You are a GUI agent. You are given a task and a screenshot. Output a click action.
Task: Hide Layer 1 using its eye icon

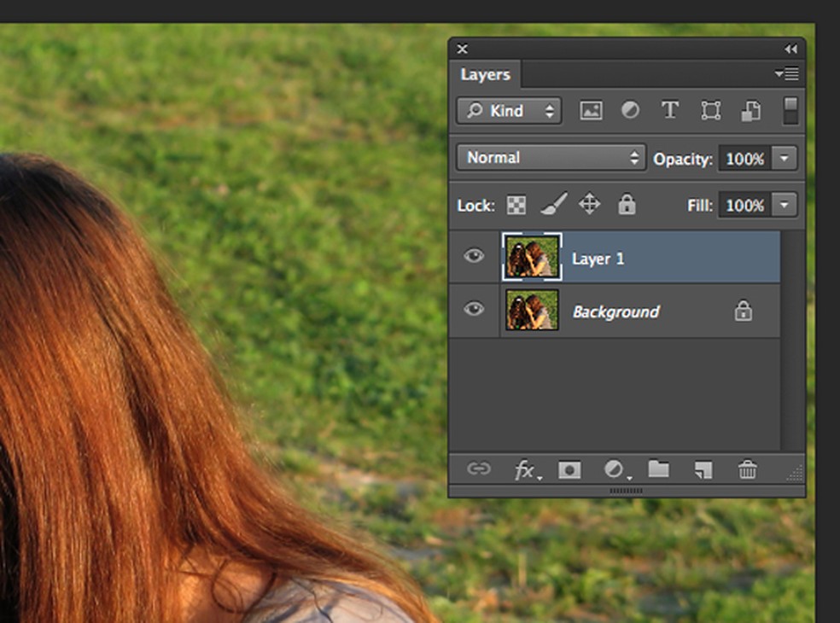(x=474, y=256)
